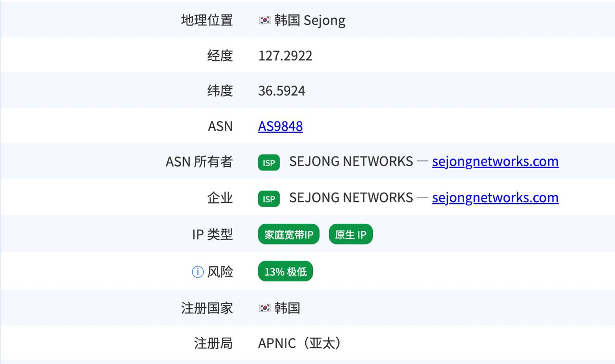This screenshot has height=364, width=615.
Task: Select the latitude value 36.5924
Action: point(282,91)
